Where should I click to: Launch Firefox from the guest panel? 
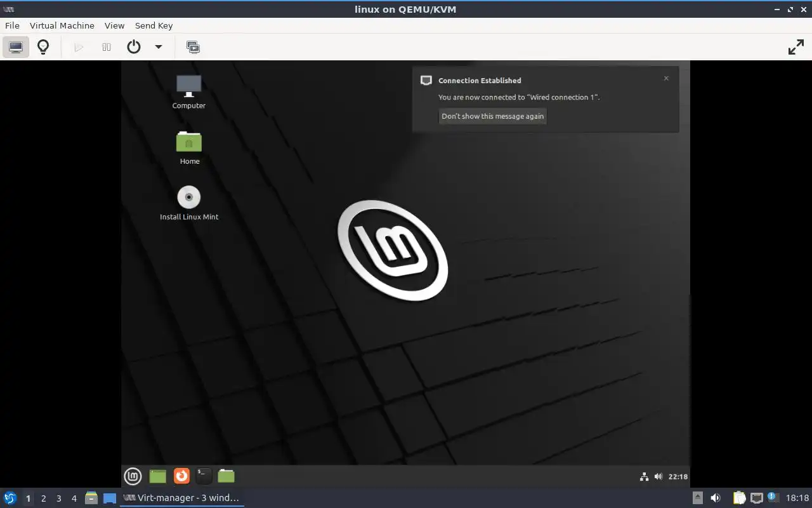pos(181,476)
